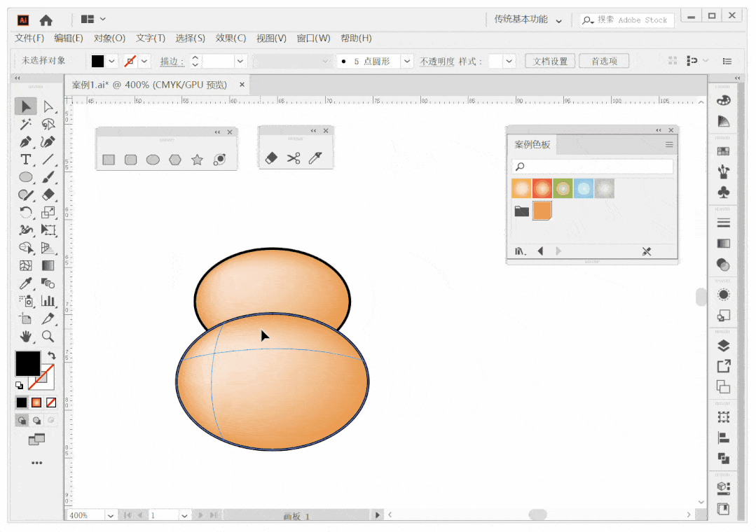Select the Eyedropper tool in toolbox

pos(25,283)
